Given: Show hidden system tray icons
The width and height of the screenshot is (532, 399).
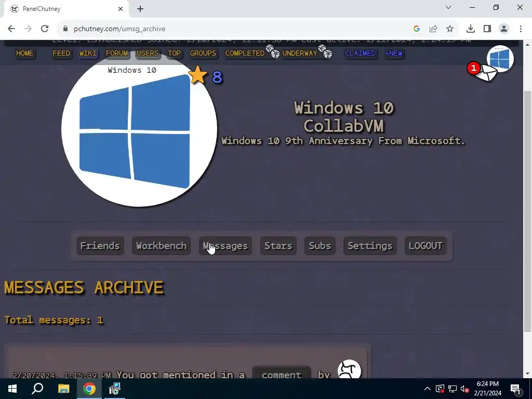Looking at the screenshot, I should tap(428, 389).
